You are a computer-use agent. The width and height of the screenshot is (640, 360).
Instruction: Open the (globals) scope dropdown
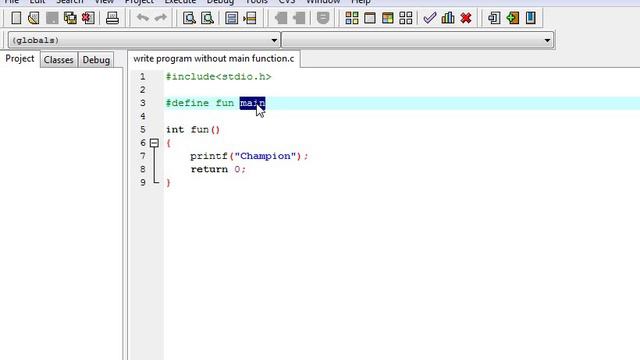[144, 40]
